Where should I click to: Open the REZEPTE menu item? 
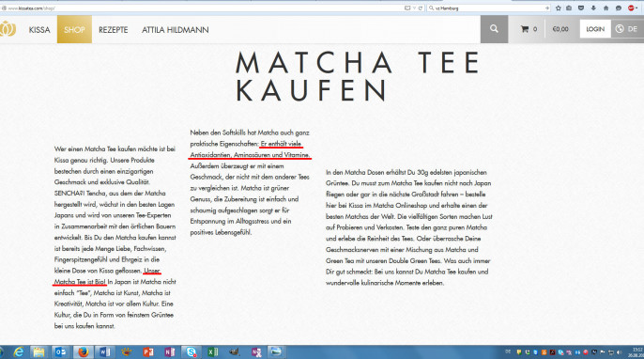(x=114, y=30)
